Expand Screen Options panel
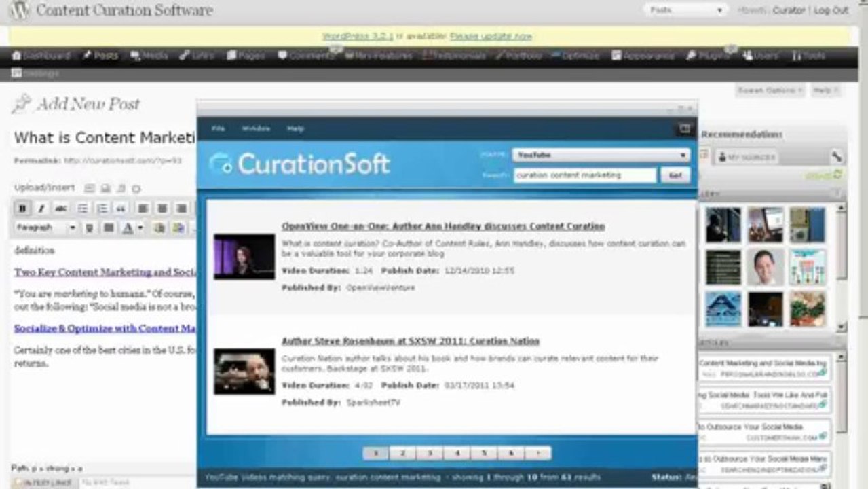The width and height of the screenshot is (868, 489). [770, 90]
